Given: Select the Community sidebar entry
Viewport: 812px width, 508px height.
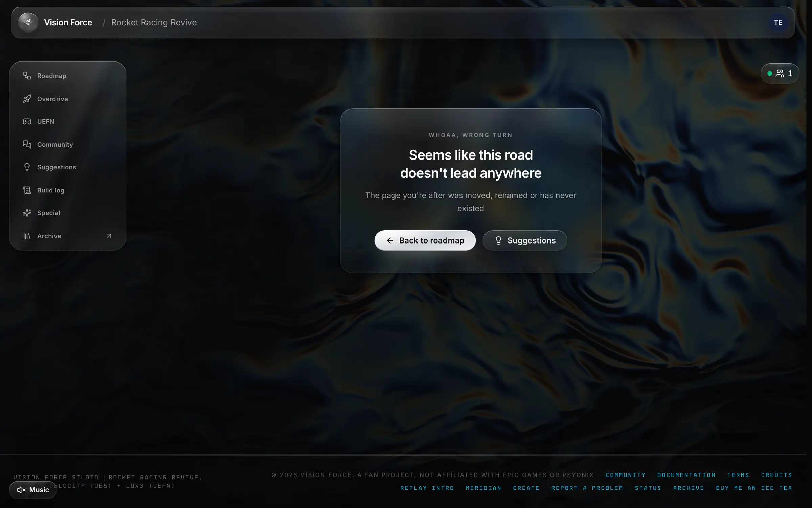Looking at the screenshot, I should click(x=68, y=144).
